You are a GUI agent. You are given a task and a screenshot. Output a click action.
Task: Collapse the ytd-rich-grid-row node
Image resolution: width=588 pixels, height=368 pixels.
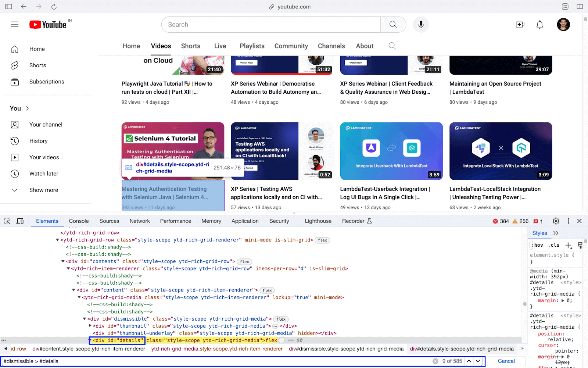coord(57,240)
